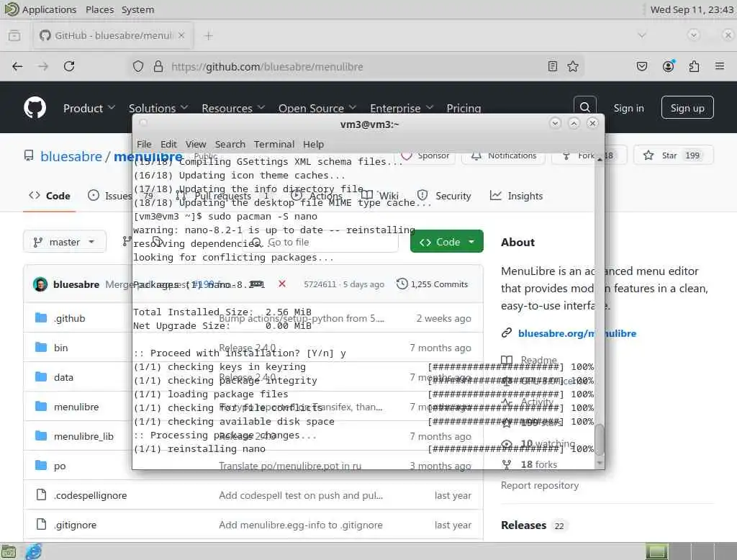
Task: Click GitHub search magnifier button
Action: 584,107
